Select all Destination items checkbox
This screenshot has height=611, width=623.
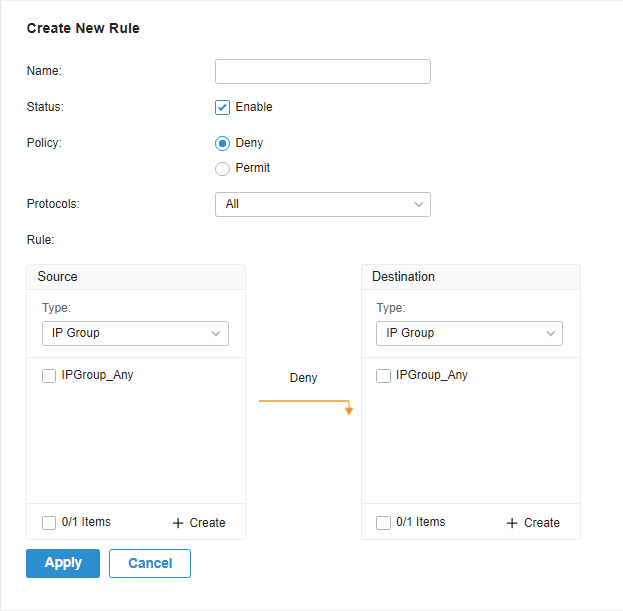point(383,523)
